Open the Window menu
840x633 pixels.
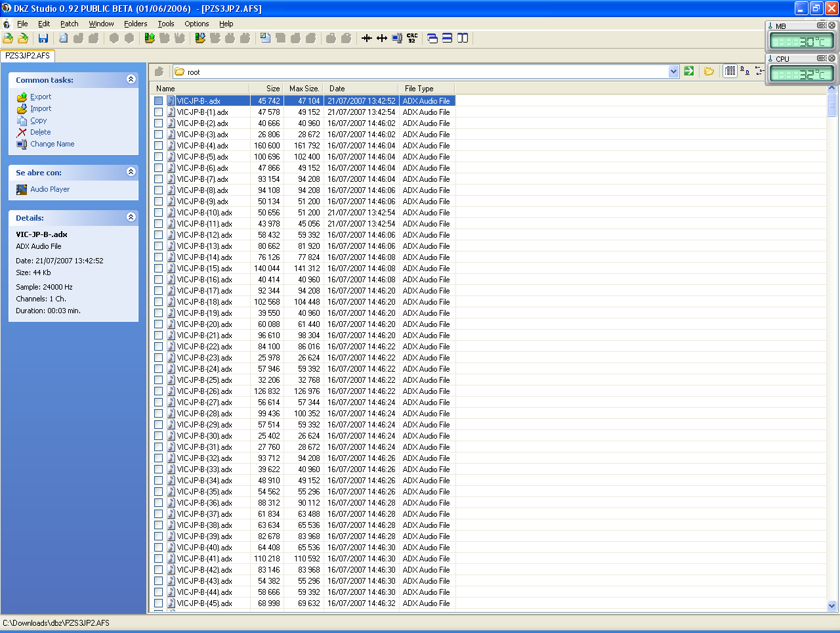point(101,24)
